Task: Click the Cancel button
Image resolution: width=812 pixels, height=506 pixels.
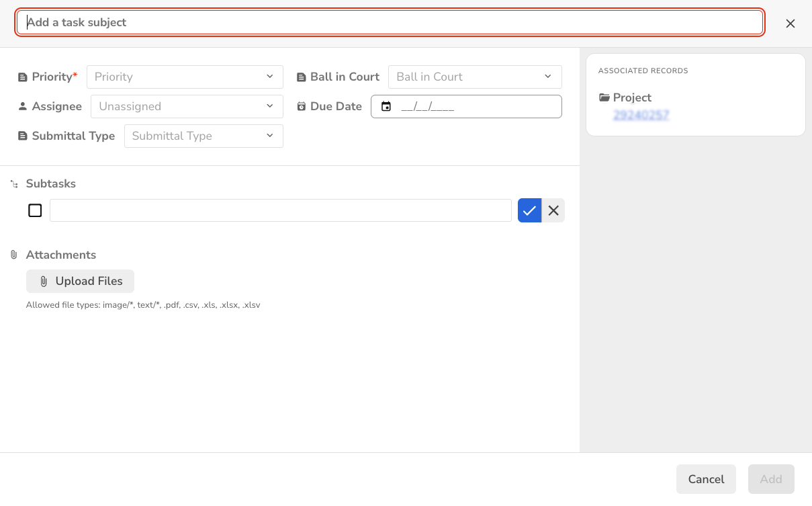Action: point(706,479)
